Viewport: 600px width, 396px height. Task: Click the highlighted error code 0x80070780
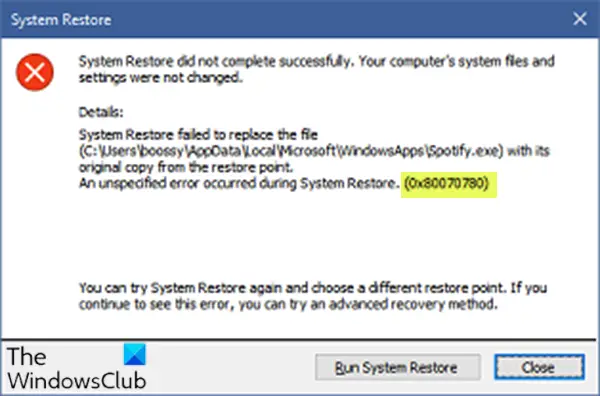447,183
